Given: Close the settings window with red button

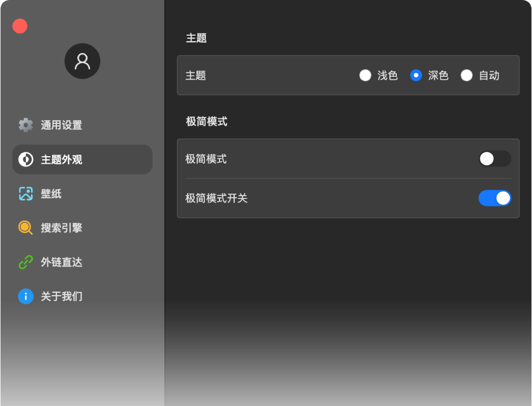Looking at the screenshot, I should (20, 26).
